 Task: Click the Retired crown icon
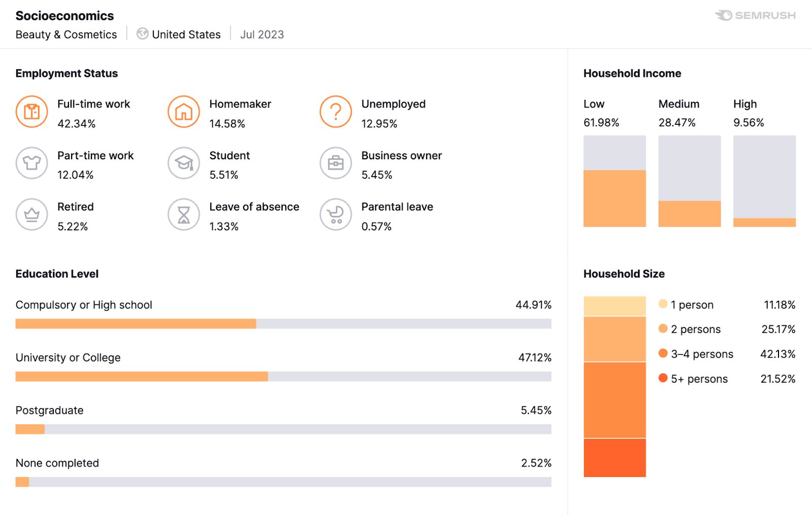coord(31,215)
